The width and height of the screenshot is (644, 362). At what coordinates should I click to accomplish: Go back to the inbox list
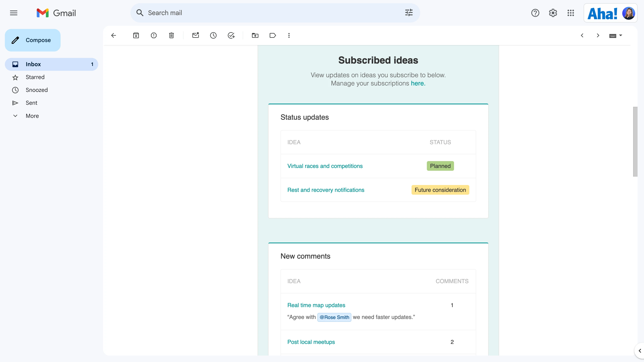(114, 35)
